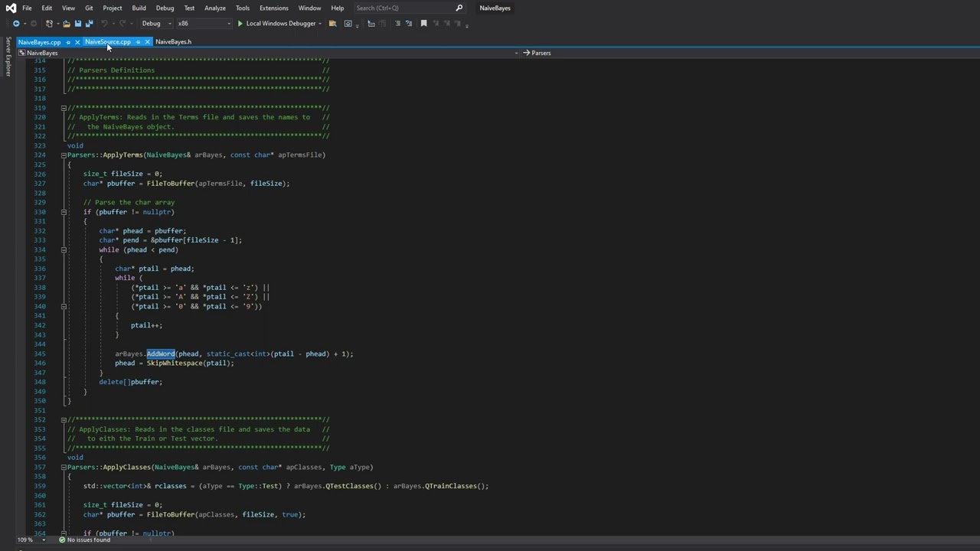This screenshot has height=551, width=980.
Task: Click the New Project toolbar icon
Action: (x=49, y=23)
